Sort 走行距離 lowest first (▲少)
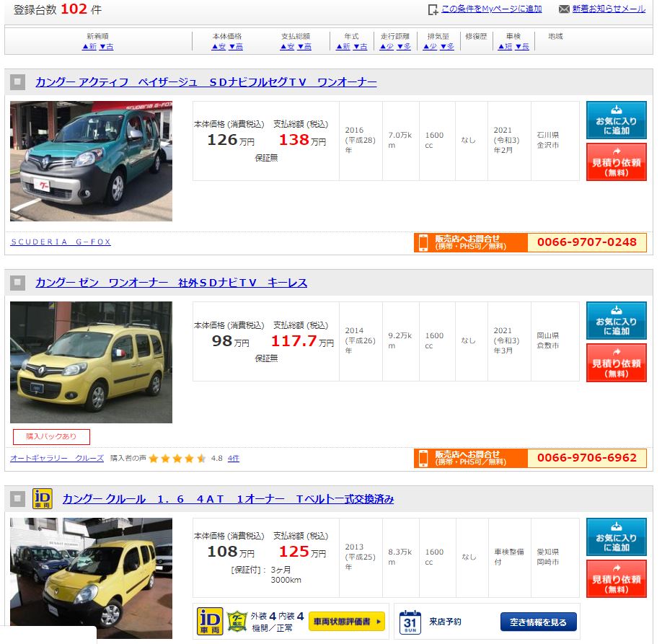 point(387,46)
